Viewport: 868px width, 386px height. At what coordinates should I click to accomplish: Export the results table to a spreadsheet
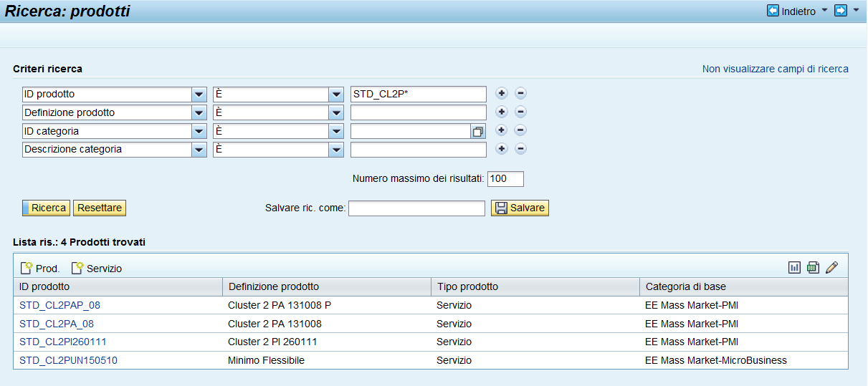pyautogui.click(x=813, y=268)
